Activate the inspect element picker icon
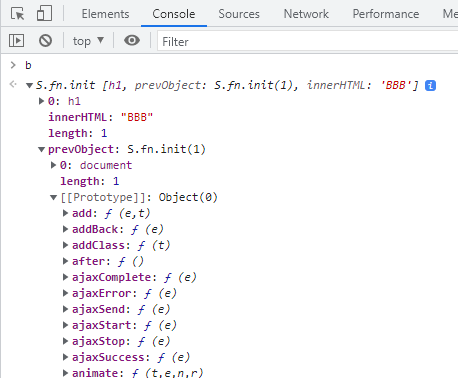Image resolution: width=458 pixels, height=378 pixels. (x=17, y=14)
